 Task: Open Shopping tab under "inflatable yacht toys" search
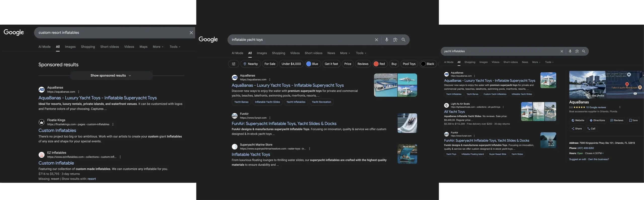tap(278, 53)
